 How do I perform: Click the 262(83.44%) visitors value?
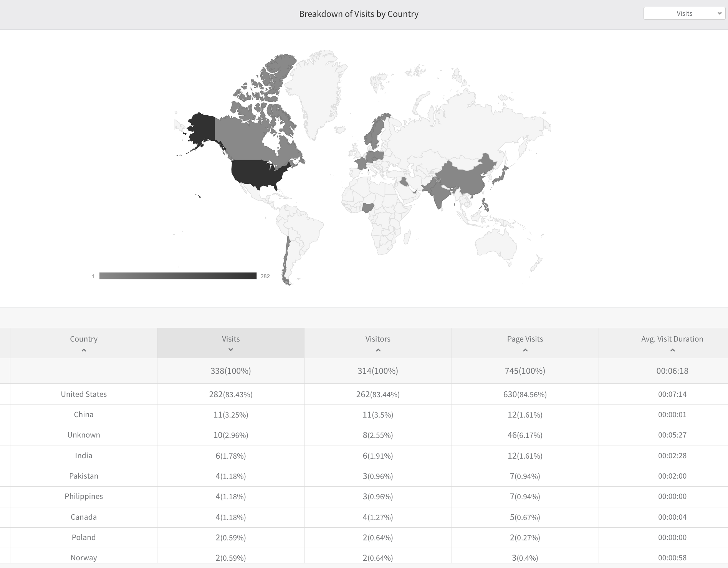pyautogui.click(x=378, y=394)
